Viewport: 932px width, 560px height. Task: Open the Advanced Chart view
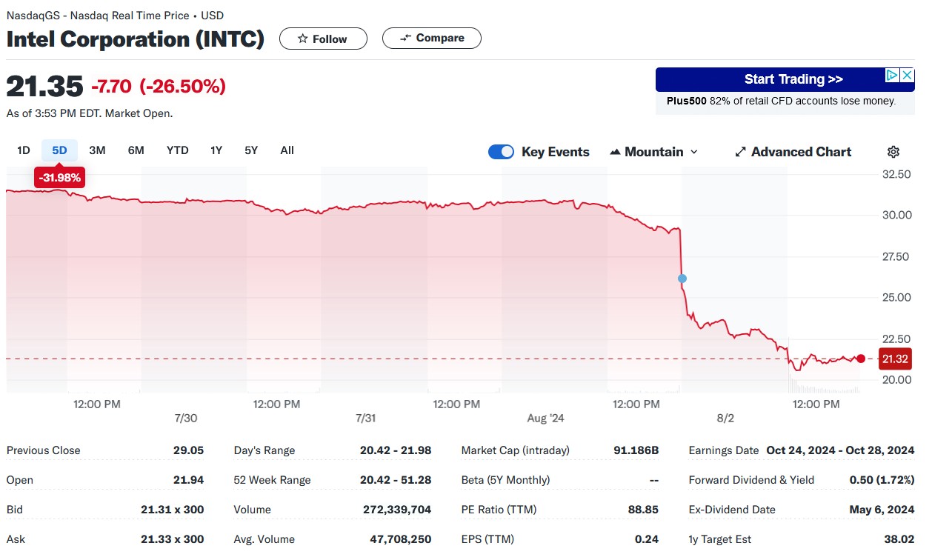(793, 152)
